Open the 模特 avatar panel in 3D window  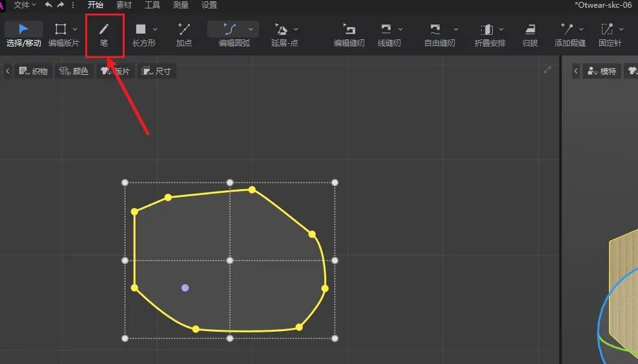[x=601, y=71]
